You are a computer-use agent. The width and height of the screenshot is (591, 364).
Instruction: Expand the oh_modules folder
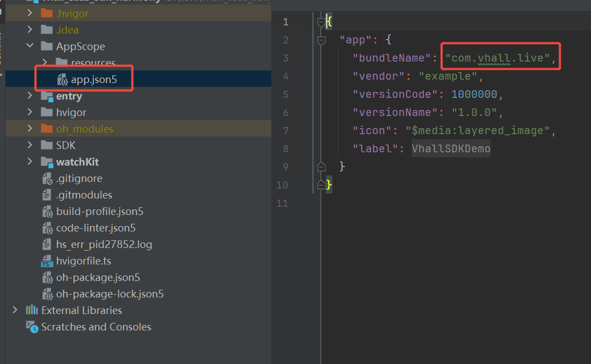tap(30, 129)
